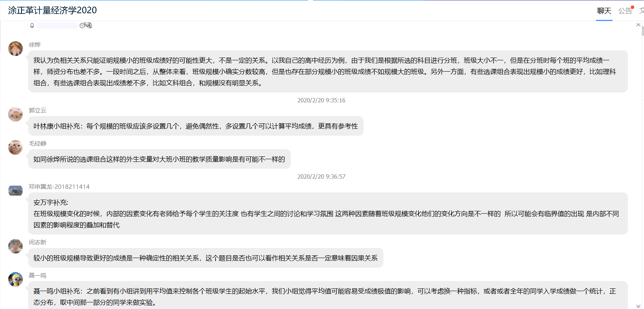
Task: Click 毛经峥's avatar picture
Action: (x=16, y=147)
